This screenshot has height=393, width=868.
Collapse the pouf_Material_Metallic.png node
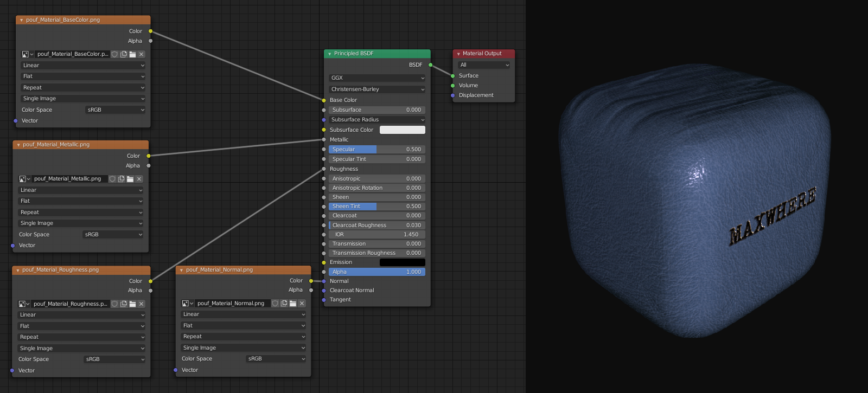coord(18,145)
